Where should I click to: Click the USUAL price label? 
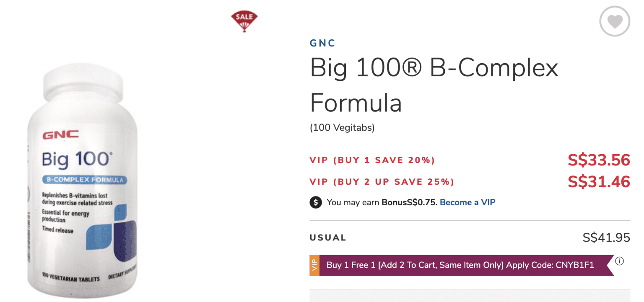(328, 237)
